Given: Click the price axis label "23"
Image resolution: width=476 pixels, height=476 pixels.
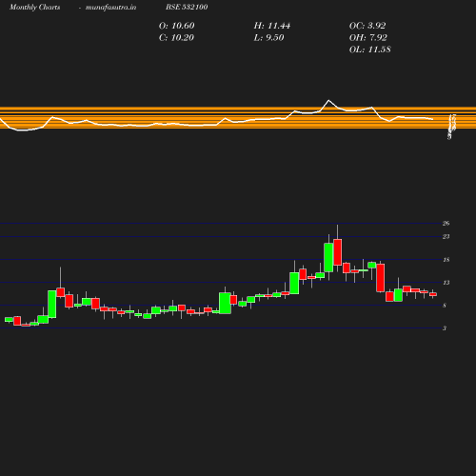Looking at the screenshot, I should [446, 237].
